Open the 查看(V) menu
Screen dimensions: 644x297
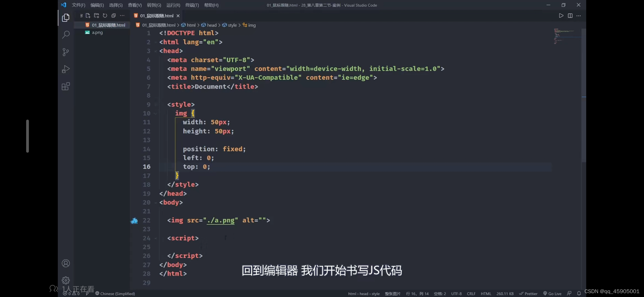click(x=135, y=5)
